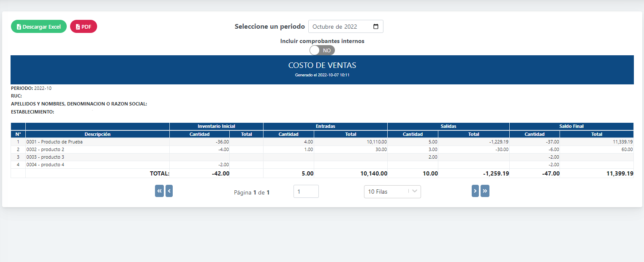Click the page number input field
Viewport: 644px width, 262px height.
click(306, 192)
